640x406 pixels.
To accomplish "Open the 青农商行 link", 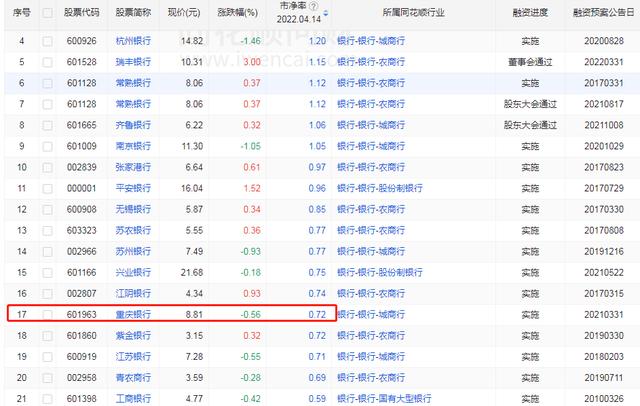I will 133,377.
